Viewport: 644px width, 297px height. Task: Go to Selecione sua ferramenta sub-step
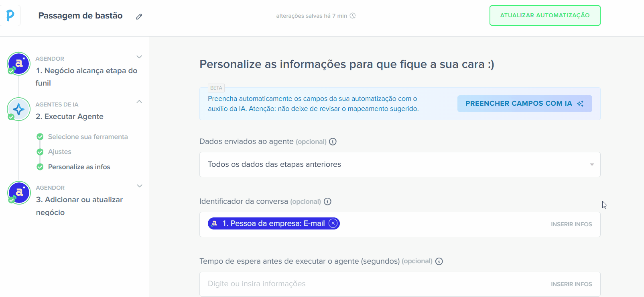88,137
